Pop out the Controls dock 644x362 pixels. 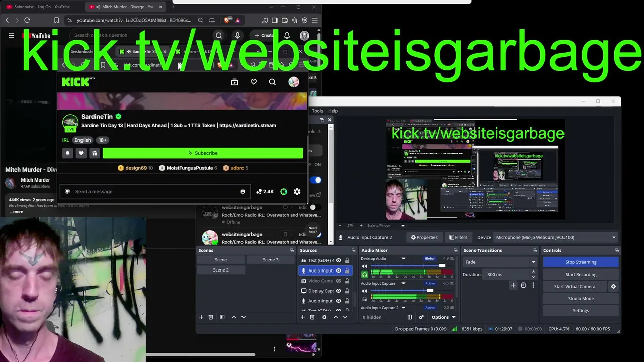pyautogui.click(x=617, y=250)
